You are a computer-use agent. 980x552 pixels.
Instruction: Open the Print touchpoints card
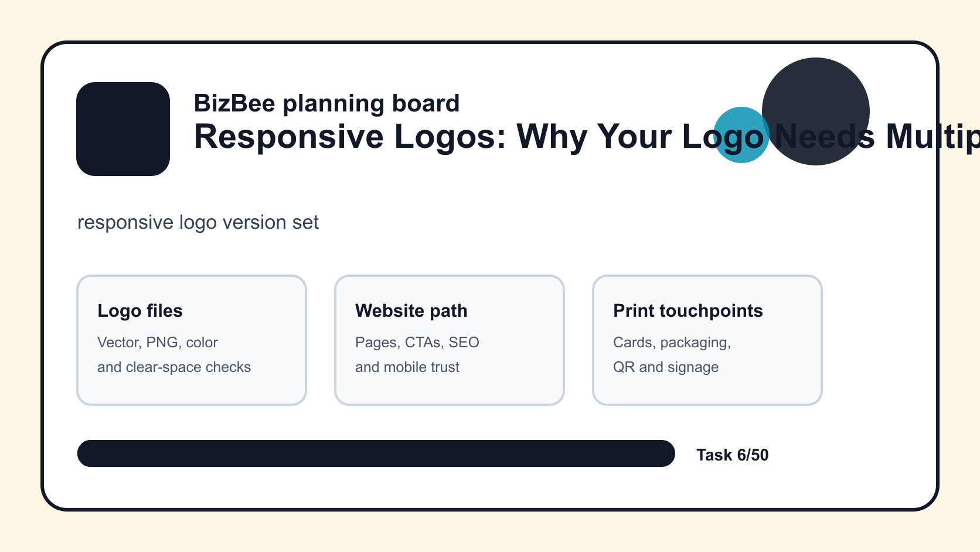[707, 340]
